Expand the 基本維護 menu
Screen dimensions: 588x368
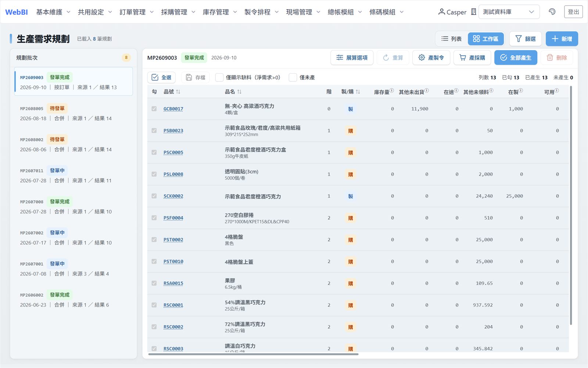[53, 12]
